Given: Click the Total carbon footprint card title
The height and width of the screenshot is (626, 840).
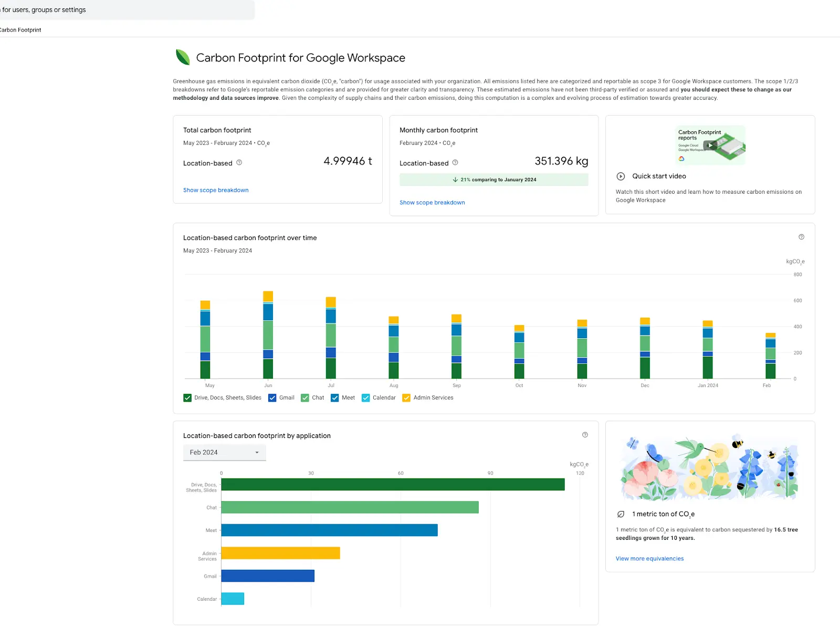Looking at the screenshot, I should [x=217, y=130].
